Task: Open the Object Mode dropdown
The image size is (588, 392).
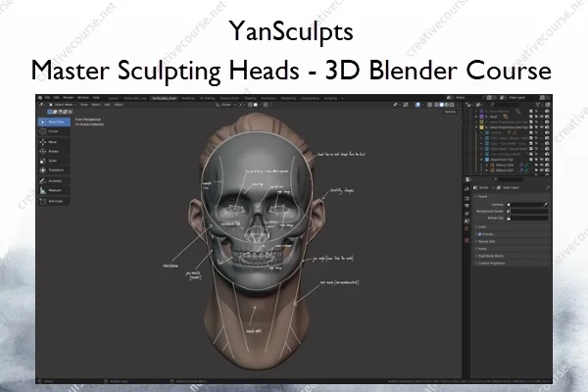Action: (x=63, y=105)
